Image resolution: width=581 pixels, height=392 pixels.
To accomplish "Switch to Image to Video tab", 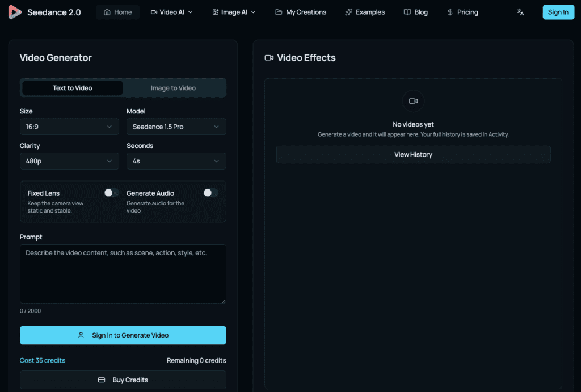I will click(x=173, y=88).
